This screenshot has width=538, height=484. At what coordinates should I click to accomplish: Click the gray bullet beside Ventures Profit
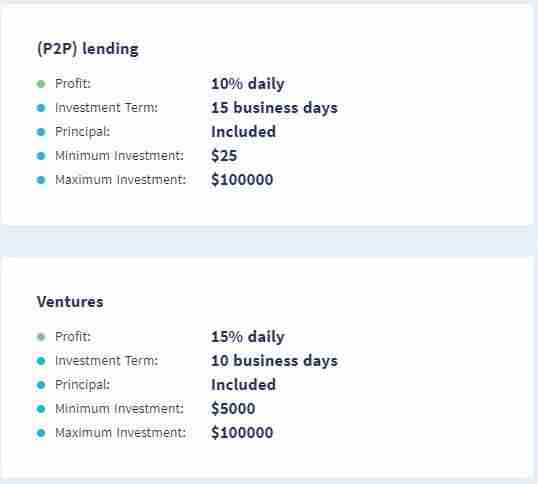point(41,337)
